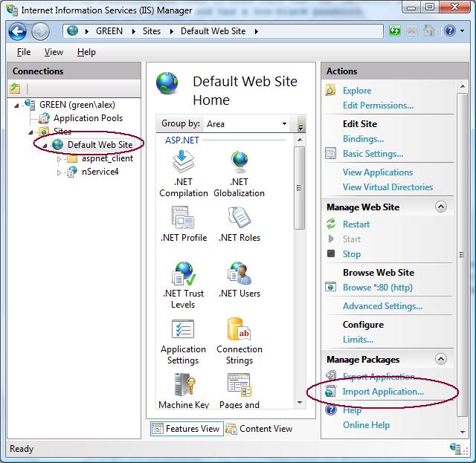The width and height of the screenshot is (476, 463).
Task: Click the Create New Connection icon
Action: tap(15, 88)
